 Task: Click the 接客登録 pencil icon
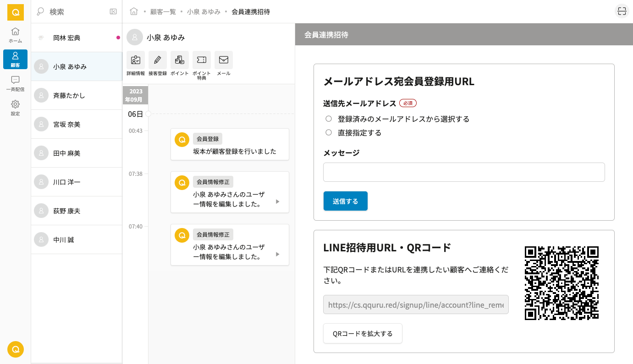click(x=158, y=60)
